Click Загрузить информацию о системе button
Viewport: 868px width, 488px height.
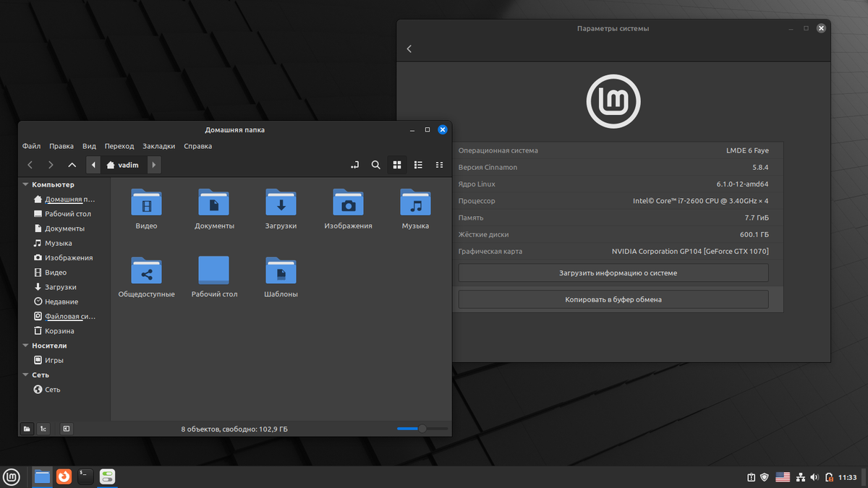point(613,273)
